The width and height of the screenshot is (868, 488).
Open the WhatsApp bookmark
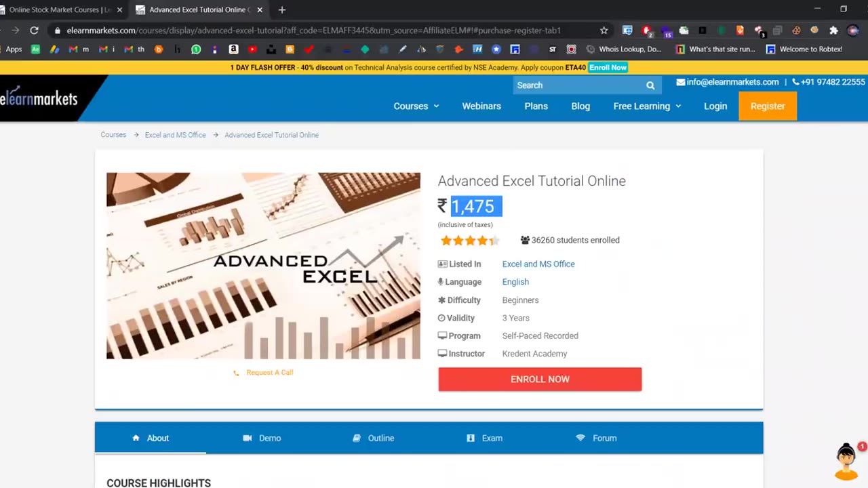coord(196,49)
